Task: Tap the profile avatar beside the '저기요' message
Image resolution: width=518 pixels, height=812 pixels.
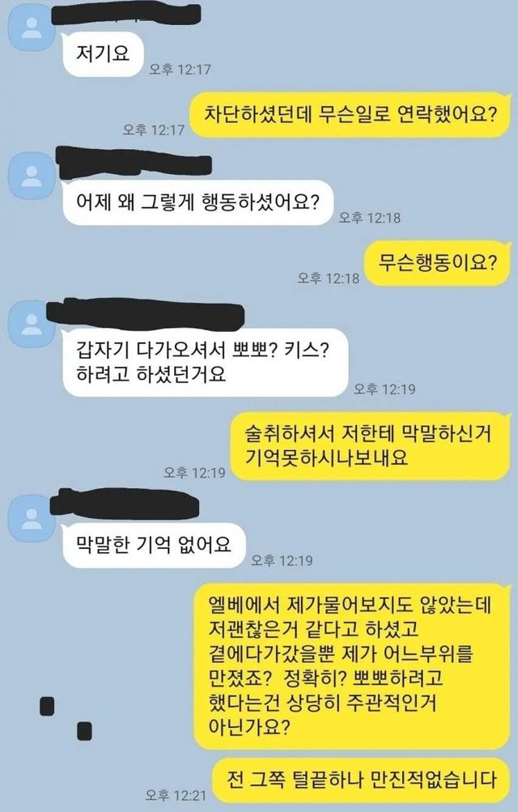Action: tap(32, 28)
